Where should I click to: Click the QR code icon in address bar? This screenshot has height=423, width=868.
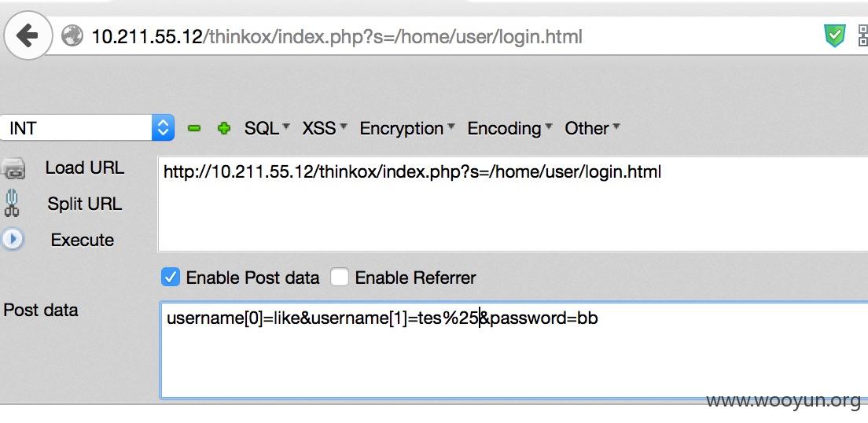pos(862,36)
